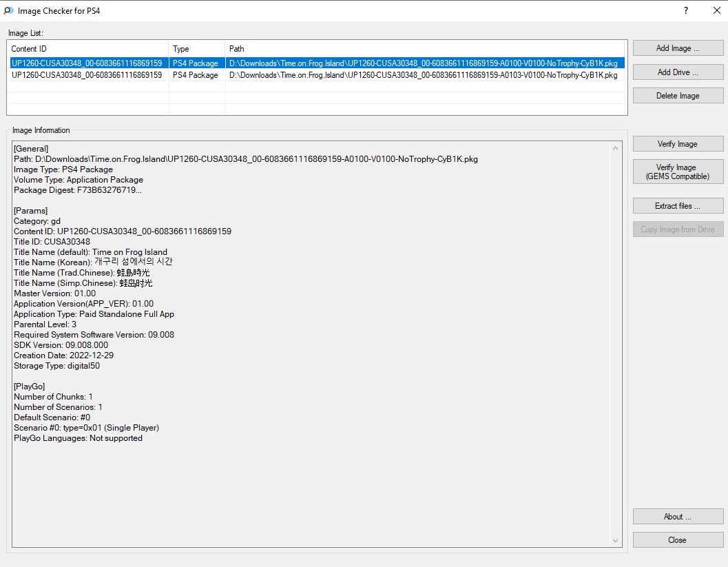Click the Path line in Image Information
728x567 pixels.
coord(246,159)
